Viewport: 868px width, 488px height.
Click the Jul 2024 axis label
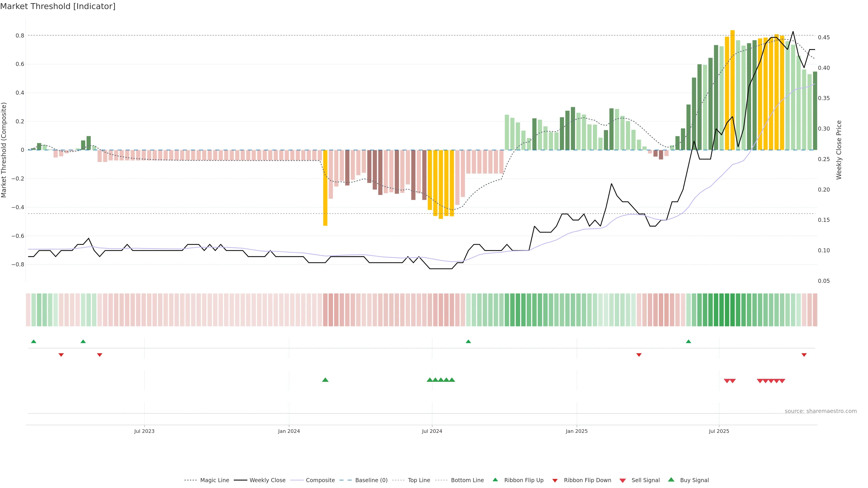[x=432, y=431]
